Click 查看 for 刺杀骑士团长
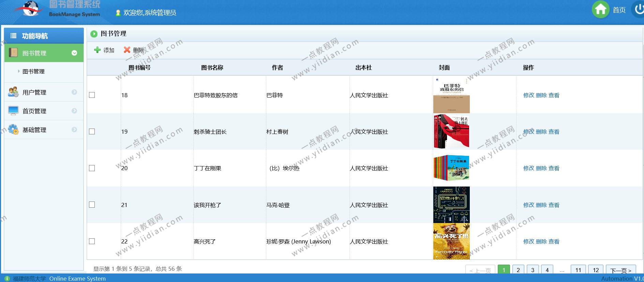Viewport: 644px width, 282px height. (x=554, y=132)
